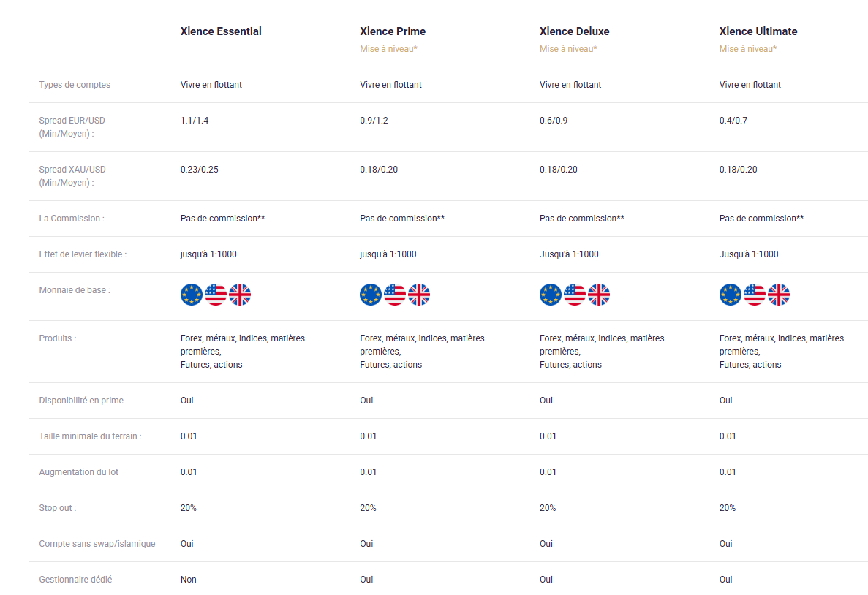Image resolution: width=868 pixels, height=595 pixels.
Task: Click the EU flag under Xlence Essential
Action: (x=192, y=295)
